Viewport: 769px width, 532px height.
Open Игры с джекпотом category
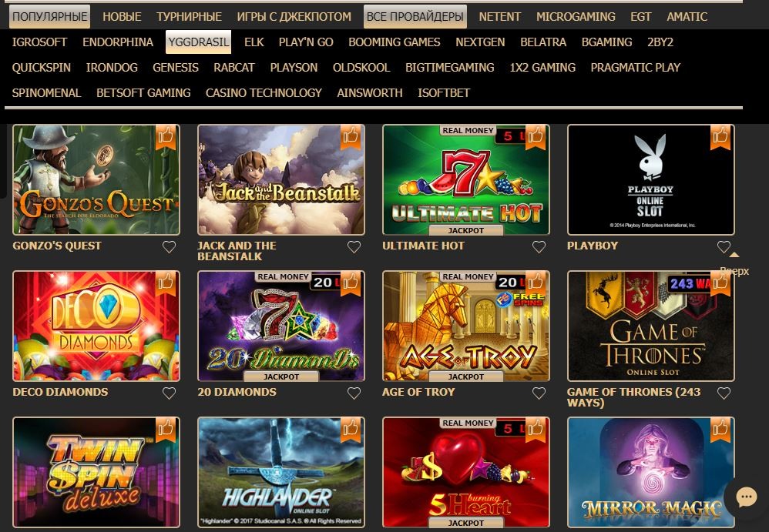pos(294,17)
